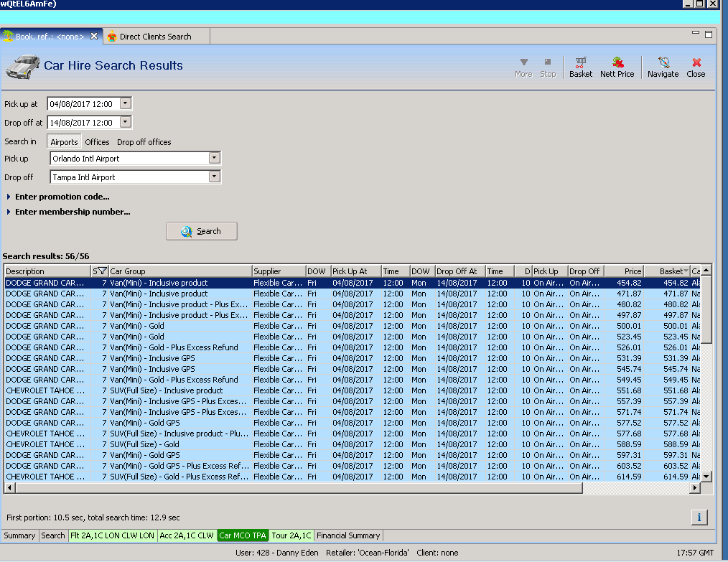Screen dimensions: 728x562
Task: Open the Drop off airport dropdown
Action: 214,177
